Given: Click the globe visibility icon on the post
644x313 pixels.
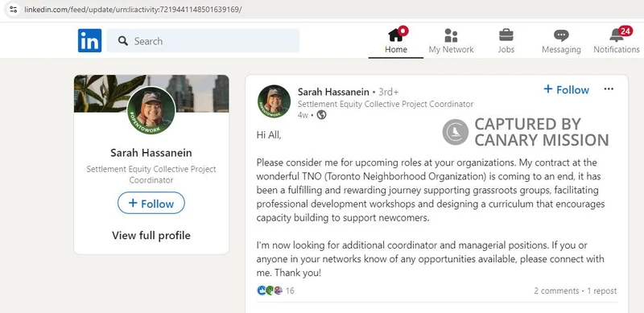Looking at the screenshot, I should pos(321,115).
